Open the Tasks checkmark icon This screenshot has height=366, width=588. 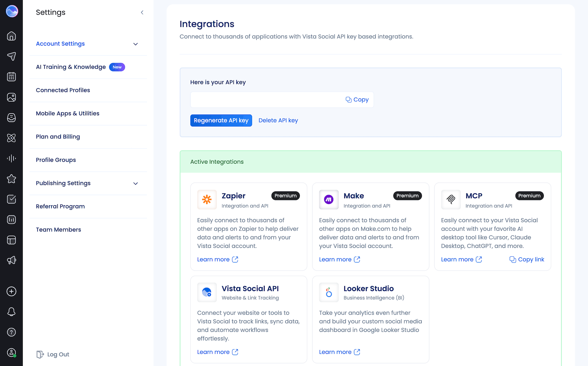(x=11, y=199)
